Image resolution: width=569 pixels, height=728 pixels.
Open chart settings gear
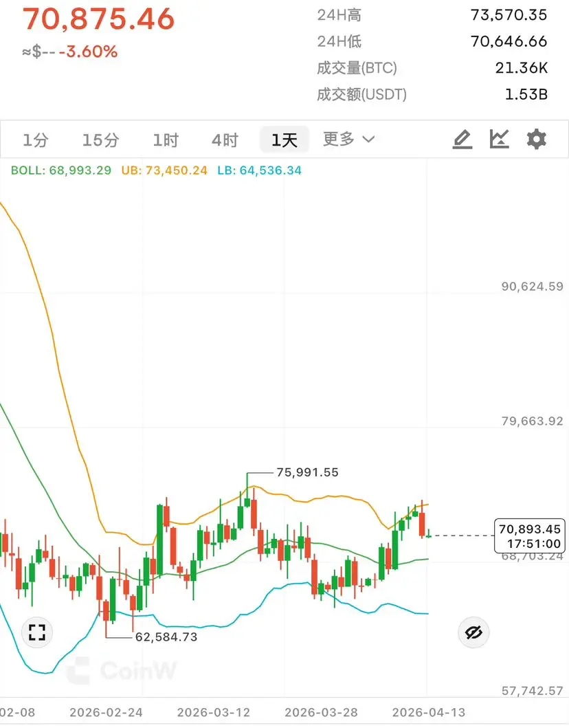(537, 140)
